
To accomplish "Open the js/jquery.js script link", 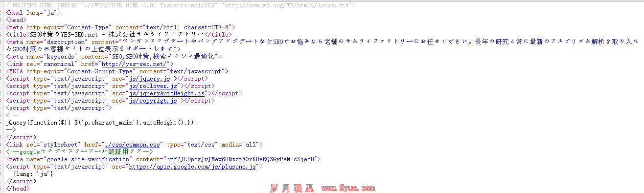I will pyautogui.click(x=149, y=79).
